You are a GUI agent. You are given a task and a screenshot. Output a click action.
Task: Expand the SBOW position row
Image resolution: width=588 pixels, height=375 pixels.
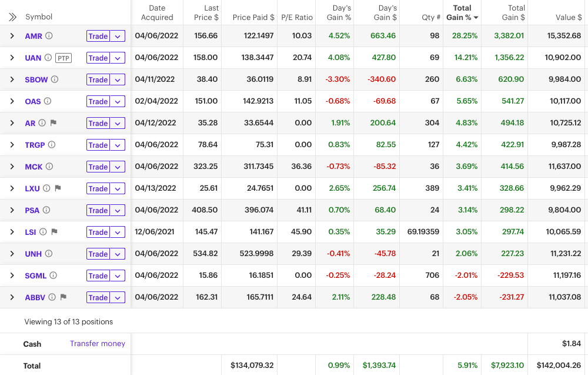[12, 79]
